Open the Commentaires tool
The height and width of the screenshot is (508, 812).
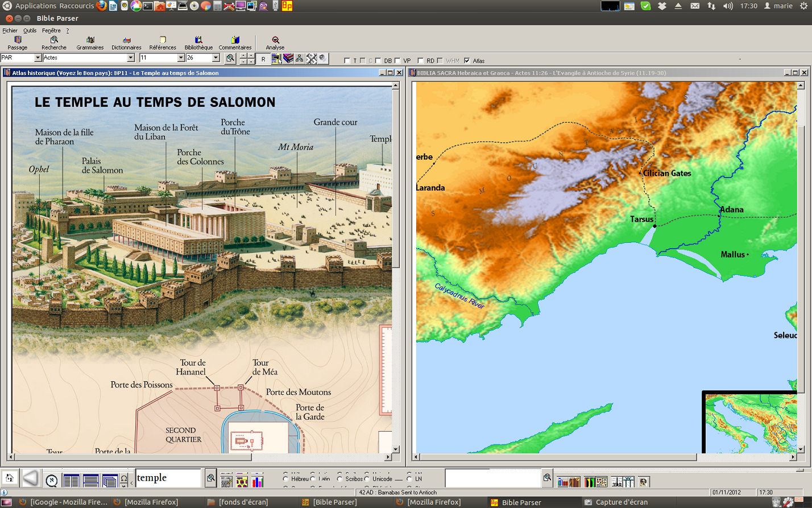click(x=235, y=43)
